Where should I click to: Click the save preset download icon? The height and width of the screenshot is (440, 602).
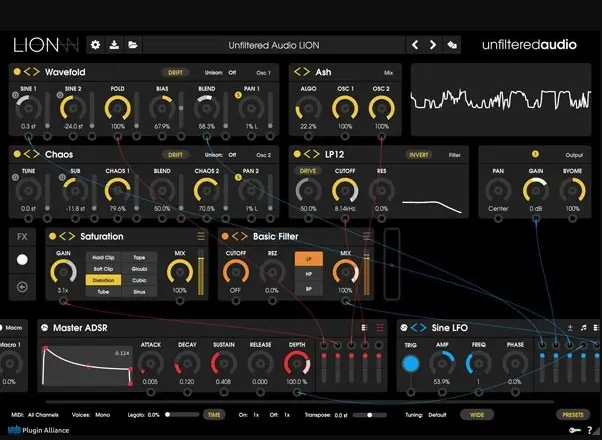click(x=114, y=45)
